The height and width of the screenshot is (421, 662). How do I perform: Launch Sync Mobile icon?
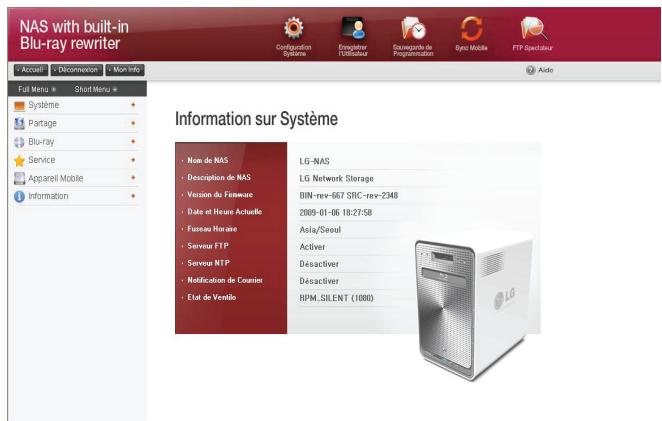tap(471, 28)
